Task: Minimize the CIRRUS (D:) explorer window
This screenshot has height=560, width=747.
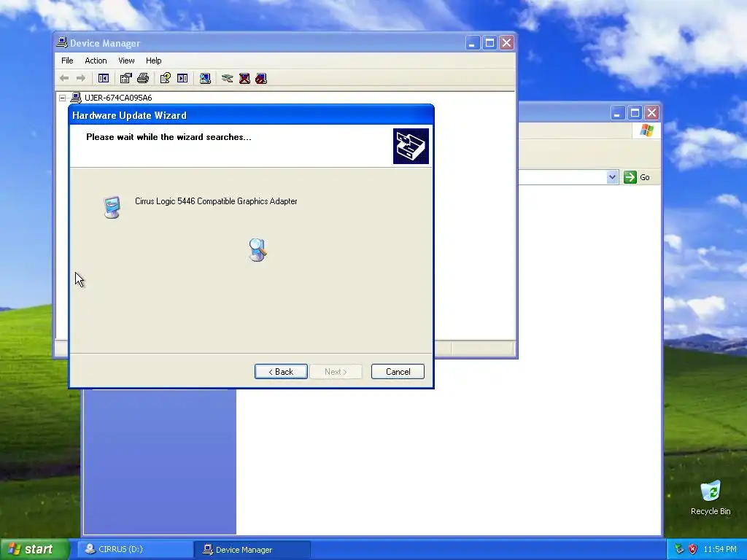Action: click(x=617, y=113)
